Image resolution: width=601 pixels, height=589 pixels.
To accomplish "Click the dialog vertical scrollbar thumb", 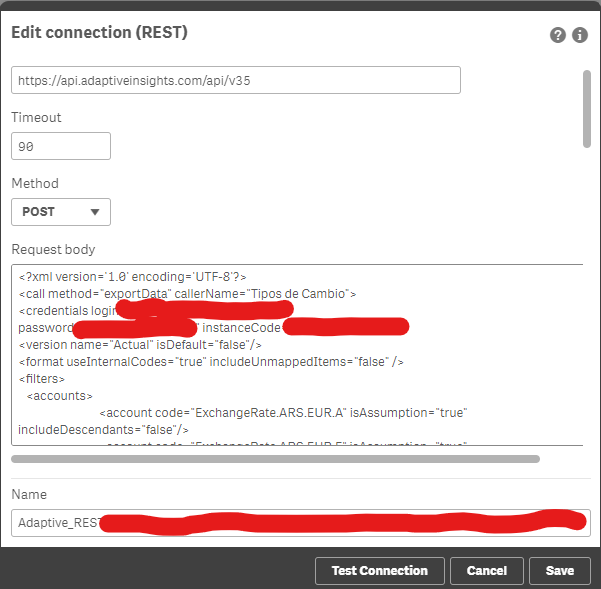I will coord(587,109).
